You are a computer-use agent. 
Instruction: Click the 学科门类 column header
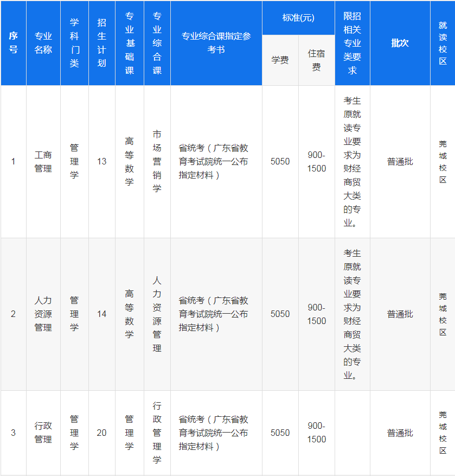click(74, 43)
